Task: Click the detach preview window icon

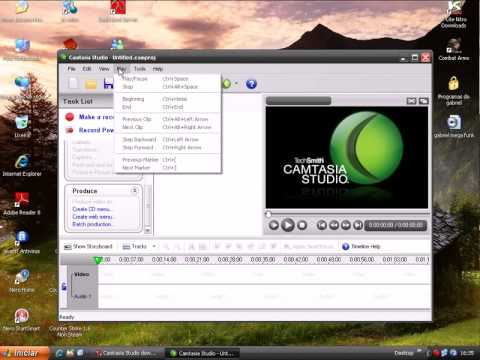Action: [x=424, y=101]
